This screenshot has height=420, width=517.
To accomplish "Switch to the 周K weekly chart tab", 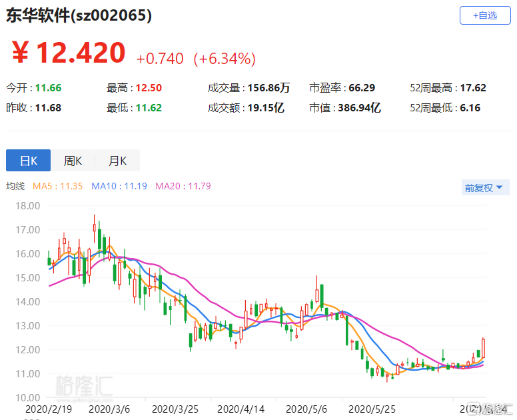I will tap(73, 161).
